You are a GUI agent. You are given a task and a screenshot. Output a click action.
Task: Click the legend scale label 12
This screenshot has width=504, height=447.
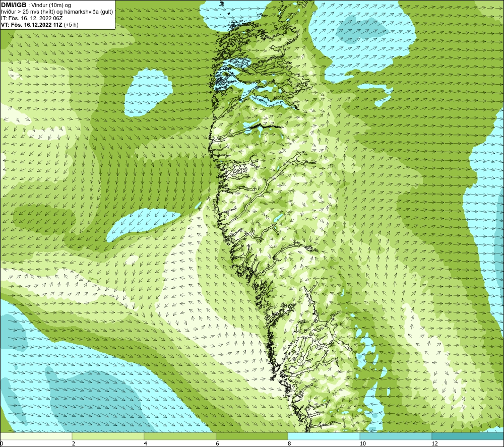tap(434, 443)
